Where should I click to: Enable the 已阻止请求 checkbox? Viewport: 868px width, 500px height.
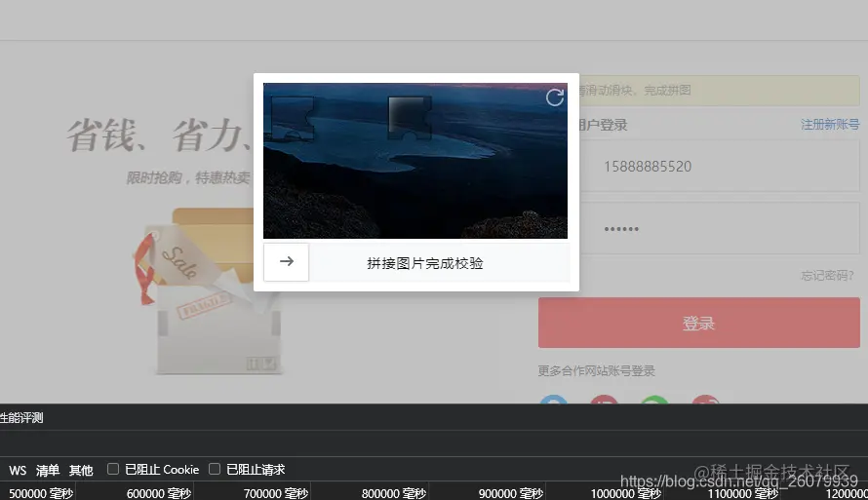pyautogui.click(x=215, y=469)
